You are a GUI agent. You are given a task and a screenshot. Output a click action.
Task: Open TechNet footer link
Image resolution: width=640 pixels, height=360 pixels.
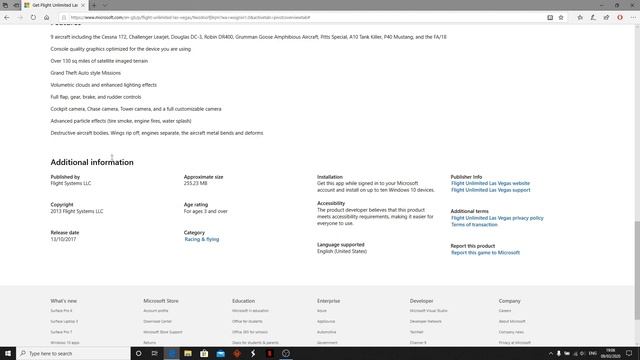[x=416, y=332]
